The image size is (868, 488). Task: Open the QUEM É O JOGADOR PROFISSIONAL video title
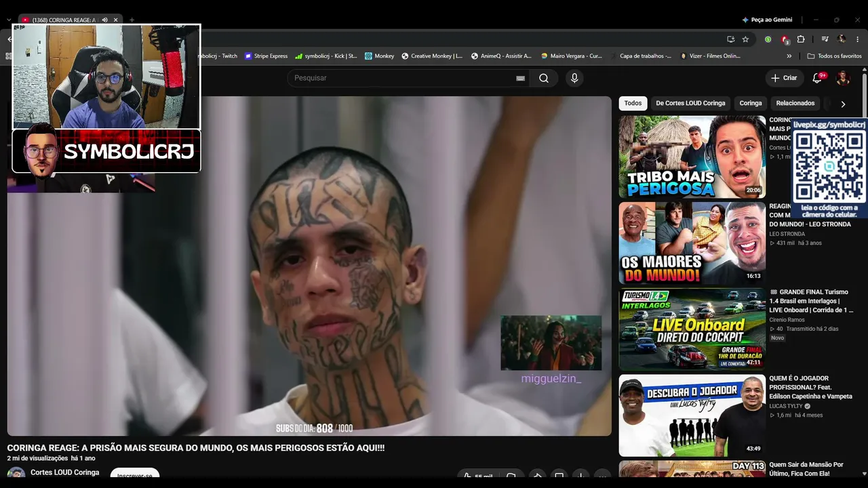point(810,387)
